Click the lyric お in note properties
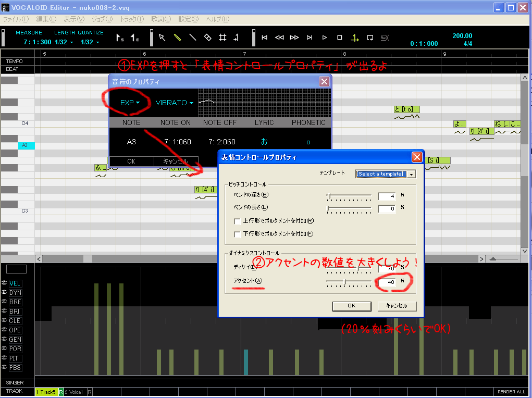This screenshot has width=532, height=398. [x=264, y=142]
